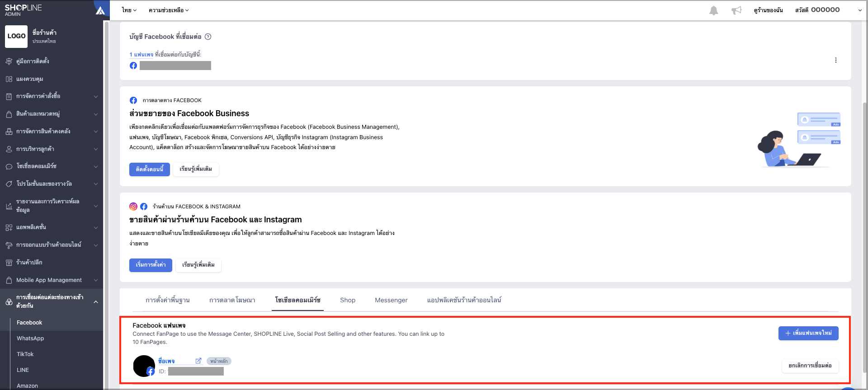Click the ร้านค้าปลีก storefront icon
This screenshot has height=390, width=868.
(9, 263)
